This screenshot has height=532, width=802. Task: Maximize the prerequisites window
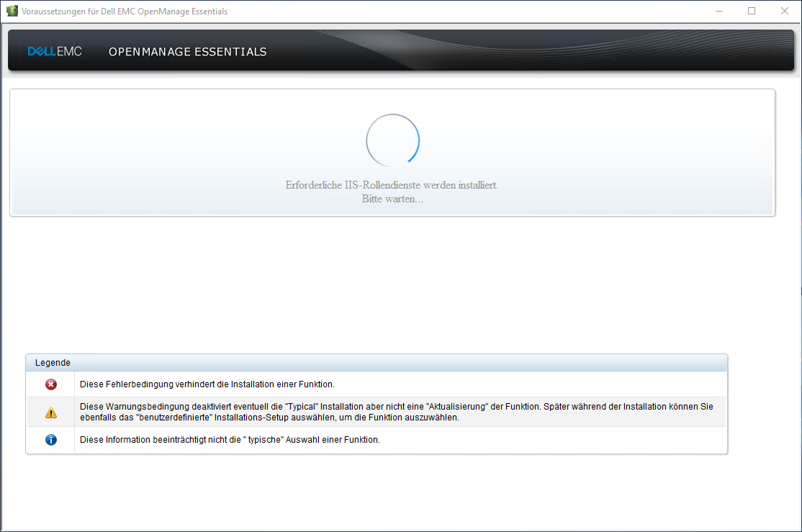tap(752, 11)
